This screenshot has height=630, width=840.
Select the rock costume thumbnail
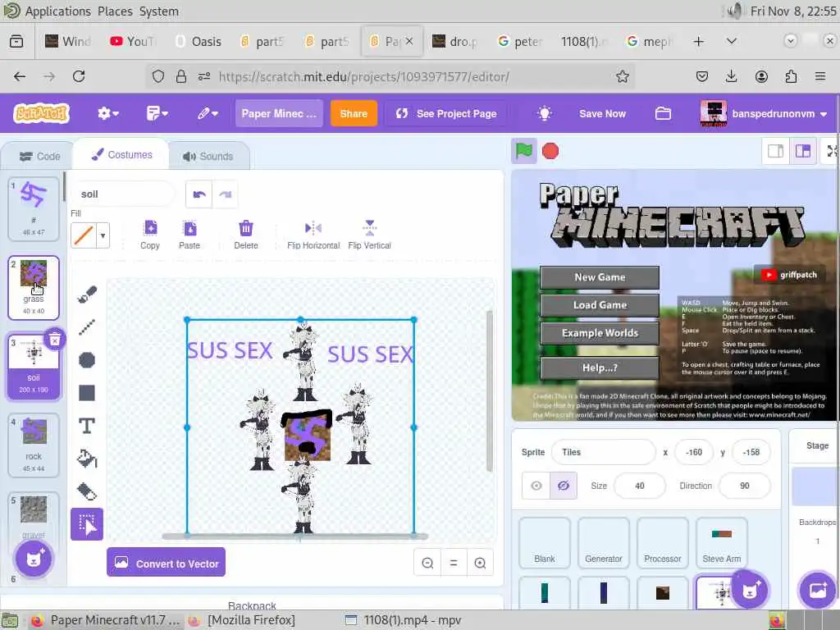[x=34, y=445]
